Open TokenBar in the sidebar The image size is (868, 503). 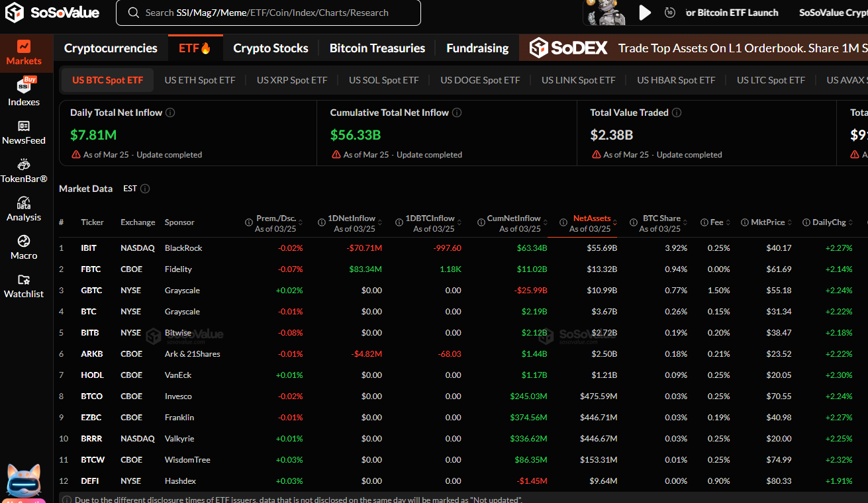click(x=24, y=170)
